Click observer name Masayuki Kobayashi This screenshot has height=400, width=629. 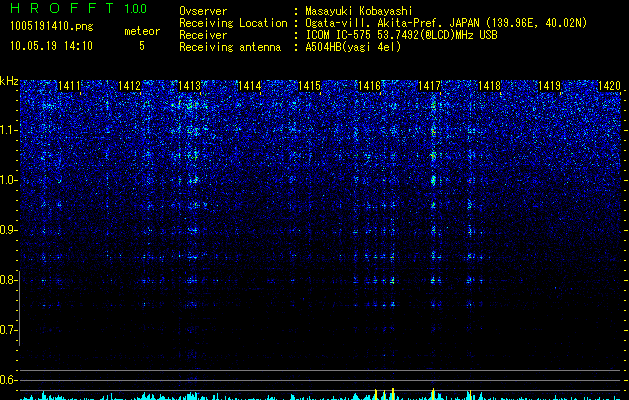[x=359, y=12]
